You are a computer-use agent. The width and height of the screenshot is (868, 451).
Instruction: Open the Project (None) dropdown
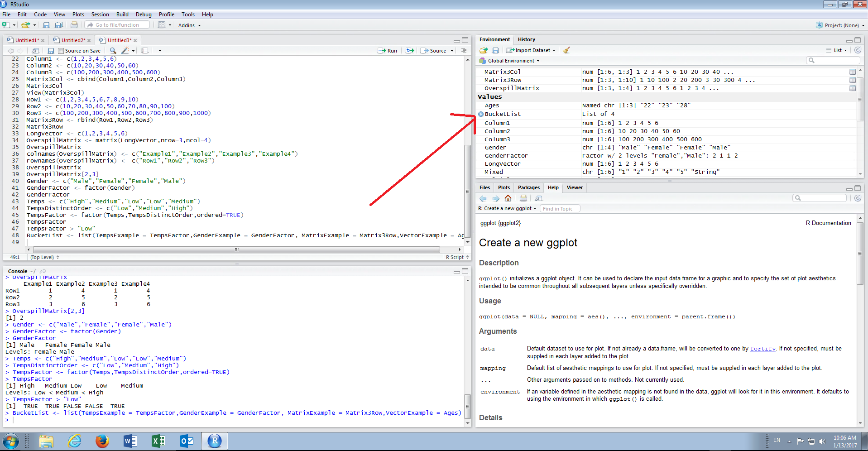pos(840,25)
